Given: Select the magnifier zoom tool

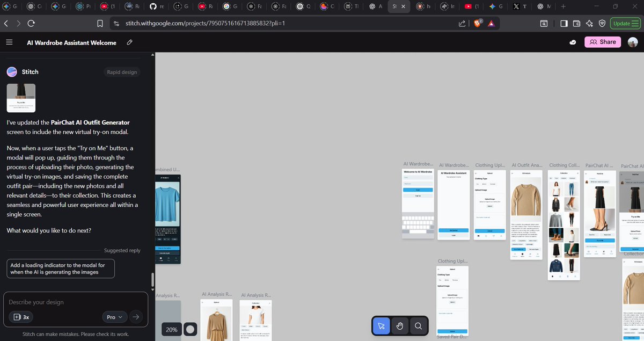Looking at the screenshot, I should tap(418, 326).
